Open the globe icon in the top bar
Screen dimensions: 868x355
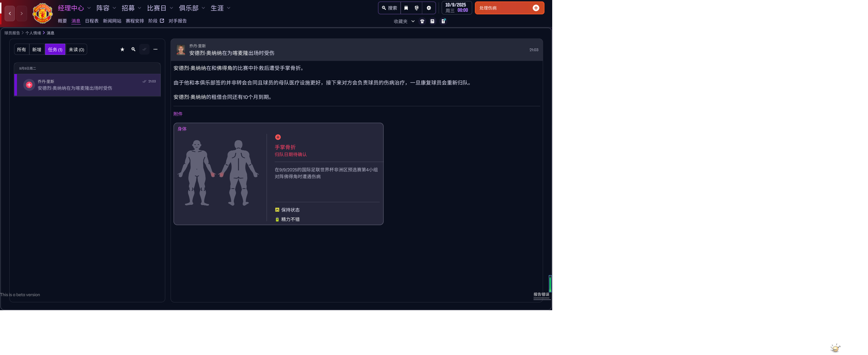point(416,8)
